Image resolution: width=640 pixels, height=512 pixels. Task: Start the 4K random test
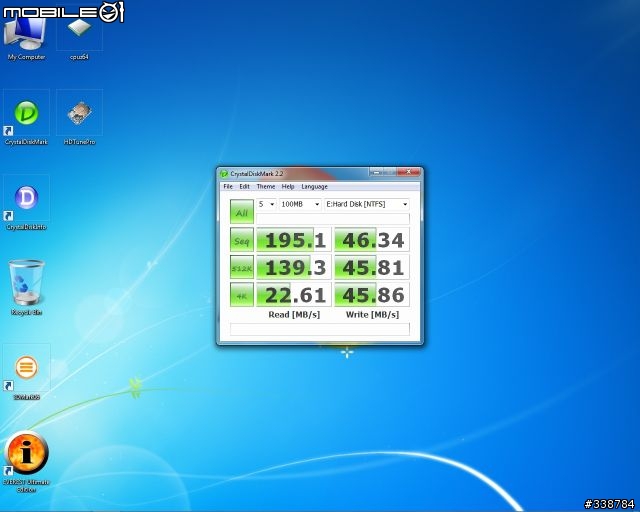pyautogui.click(x=242, y=294)
